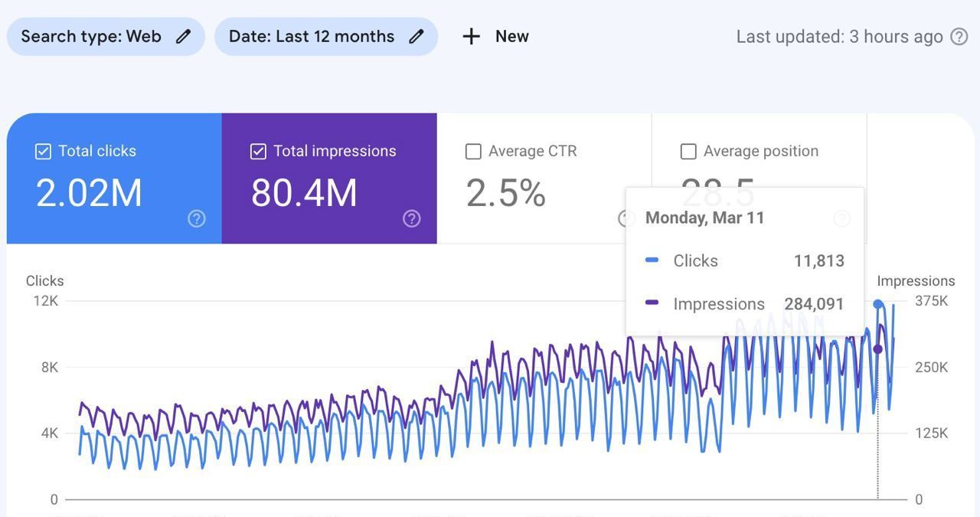Open help icon next to Last updated
980x517 pixels.
click(x=959, y=37)
